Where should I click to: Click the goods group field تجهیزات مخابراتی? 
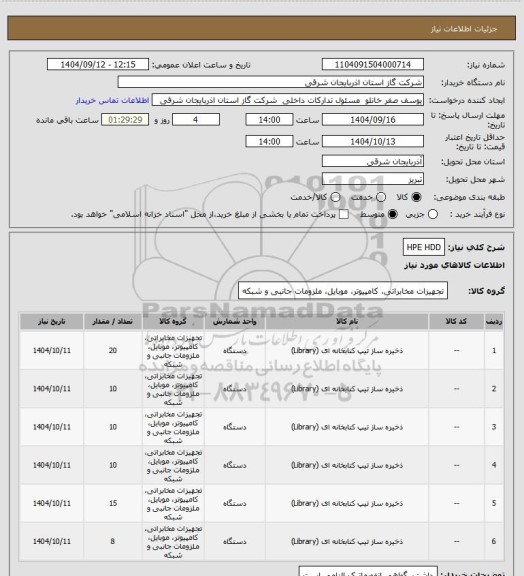343,291
